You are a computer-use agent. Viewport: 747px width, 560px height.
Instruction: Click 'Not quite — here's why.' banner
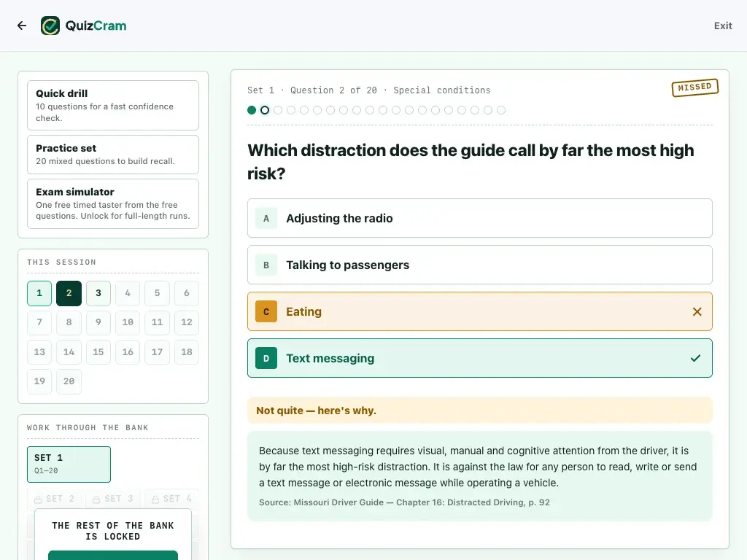[x=480, y=411]
